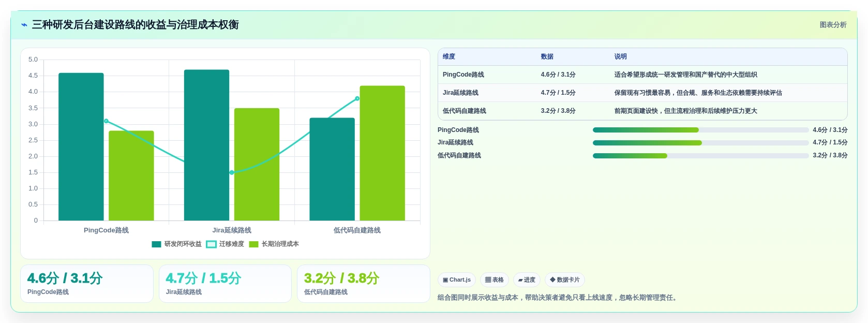Click the Jira延续路线 progress bar
The image size is (868, 323).
(700, 143)
